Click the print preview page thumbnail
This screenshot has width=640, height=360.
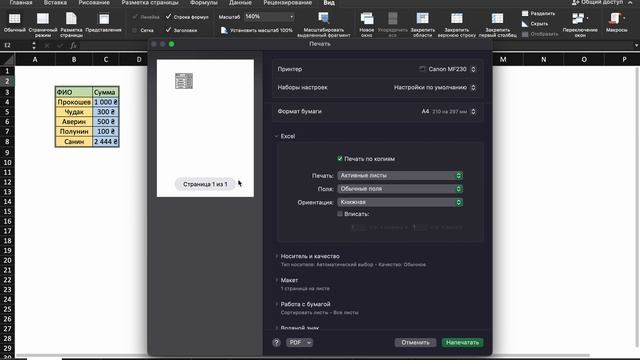205,128
